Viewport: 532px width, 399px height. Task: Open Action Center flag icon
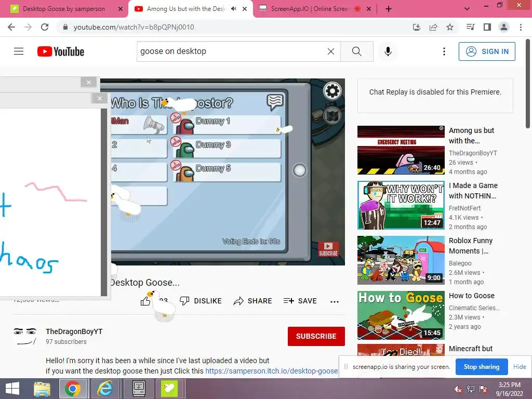pos(483,389)
